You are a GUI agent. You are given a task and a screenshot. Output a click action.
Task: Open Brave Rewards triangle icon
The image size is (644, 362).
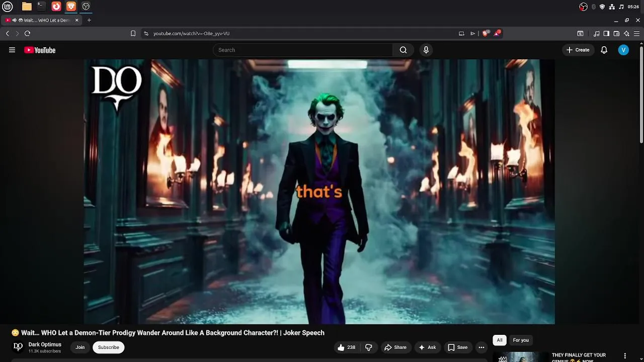(x=497, y=33)
